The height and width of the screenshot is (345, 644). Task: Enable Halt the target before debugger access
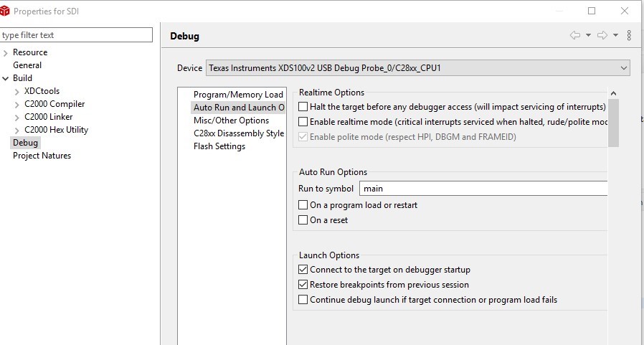(x=303, y=107)
